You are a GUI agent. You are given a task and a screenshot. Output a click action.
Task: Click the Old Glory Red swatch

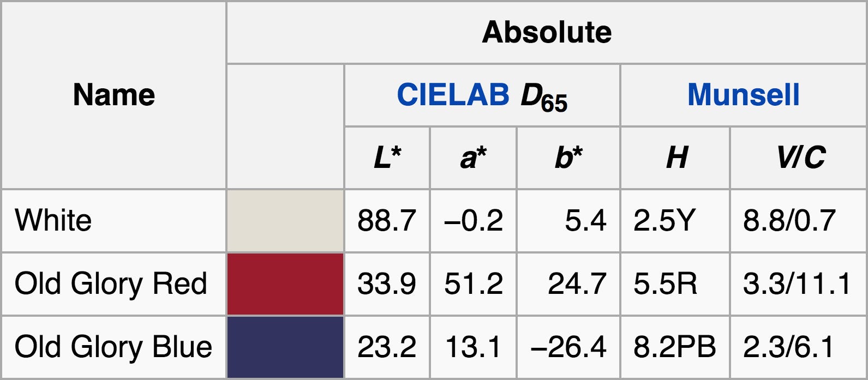(285, 284)
